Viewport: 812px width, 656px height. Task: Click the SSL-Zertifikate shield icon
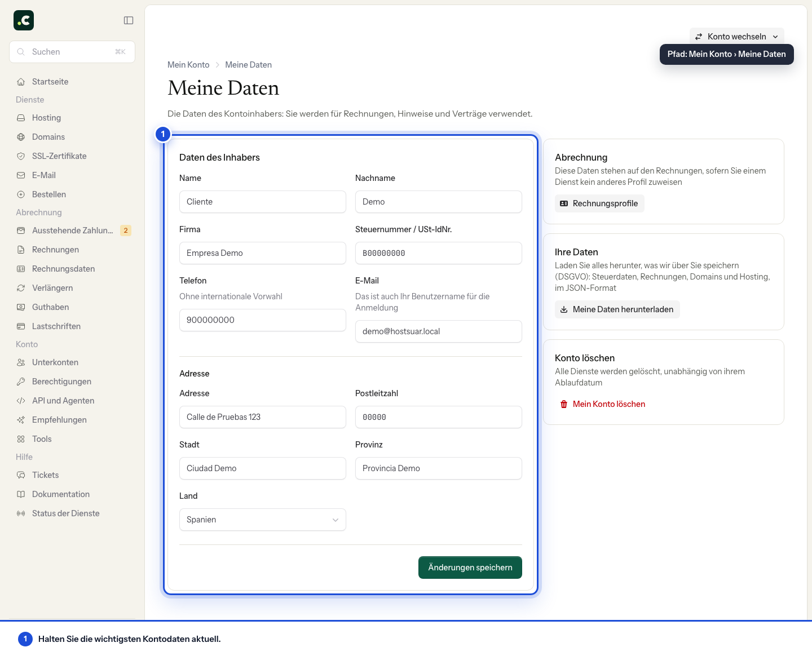click(21, 156)
